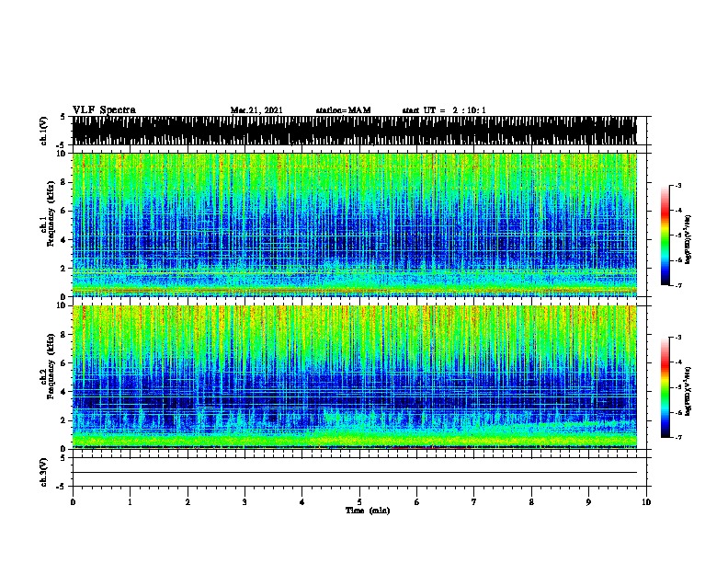728x563 pixels.
Task: Click the "-5" tick label of ch.3(V) axis
Action: point(62,487)
